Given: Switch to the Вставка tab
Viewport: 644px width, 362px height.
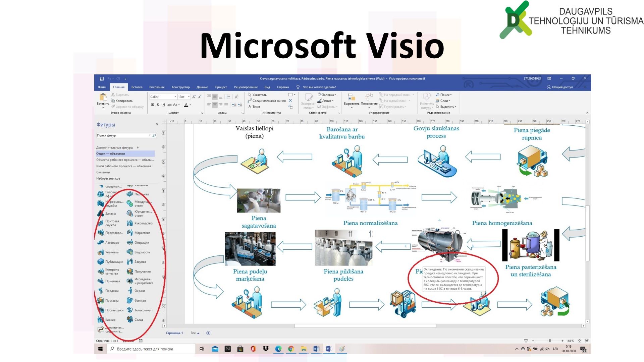Looking at the screenshot, I should pyautogui.click(x=137, y=87).
